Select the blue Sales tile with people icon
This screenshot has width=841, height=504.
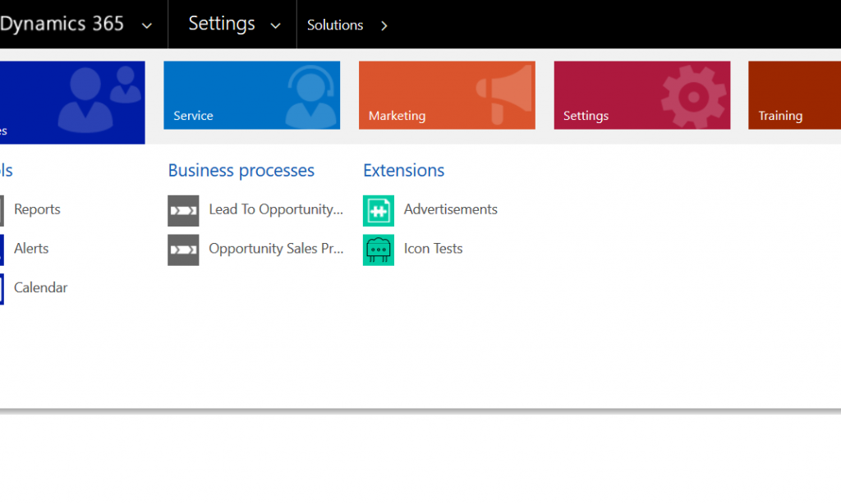coord(72,103)
